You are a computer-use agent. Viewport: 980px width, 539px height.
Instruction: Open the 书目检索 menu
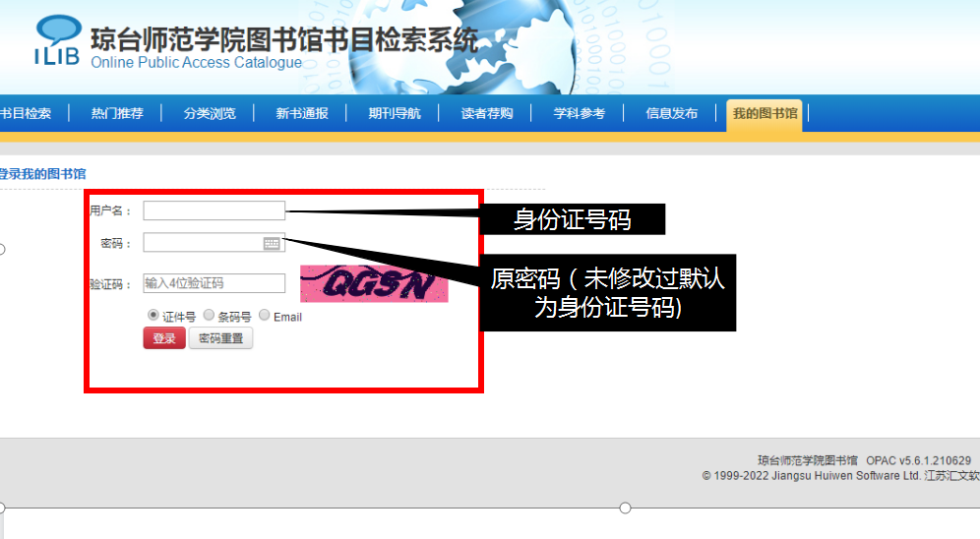[x=26, y=113]
